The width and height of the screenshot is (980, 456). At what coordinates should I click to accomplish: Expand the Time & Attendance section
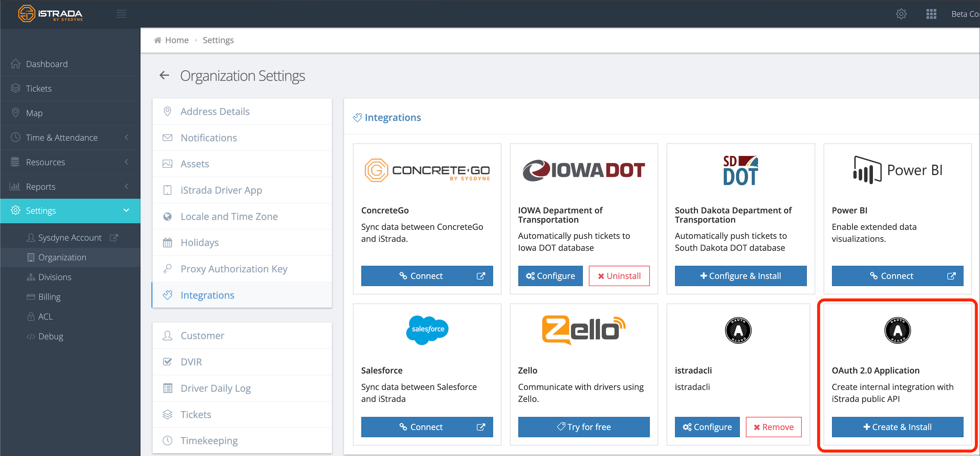tap(127, 137)
